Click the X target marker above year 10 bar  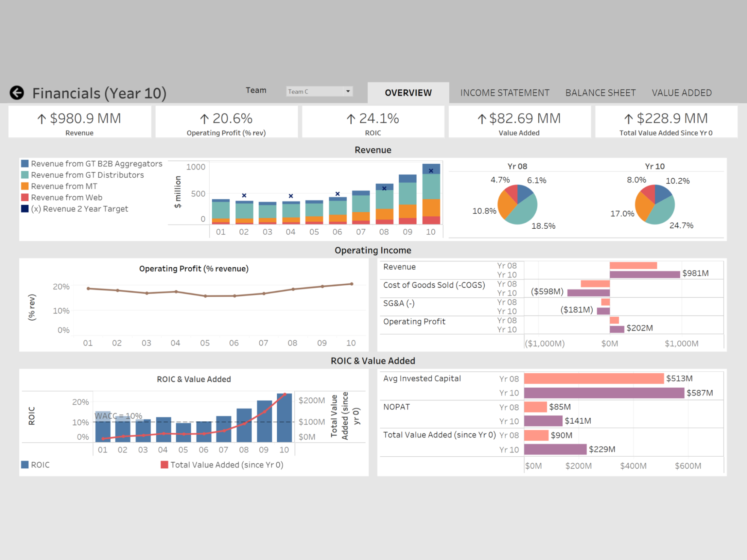click(431, 171)
